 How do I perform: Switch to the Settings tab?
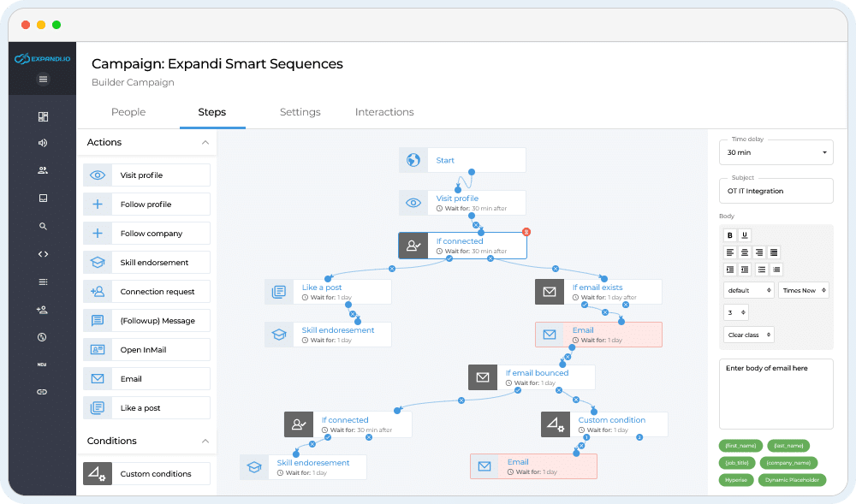(300, 112)
